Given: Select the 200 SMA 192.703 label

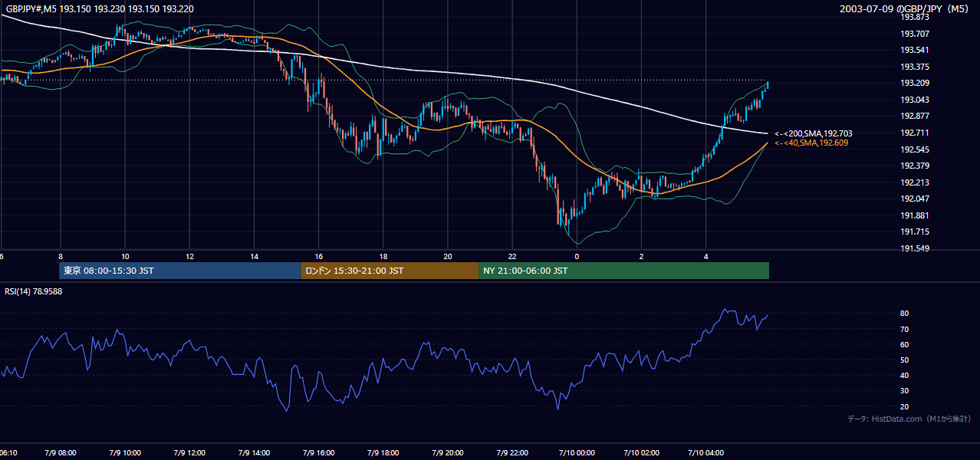Looking at the screenshot, I should pos(814,133).
